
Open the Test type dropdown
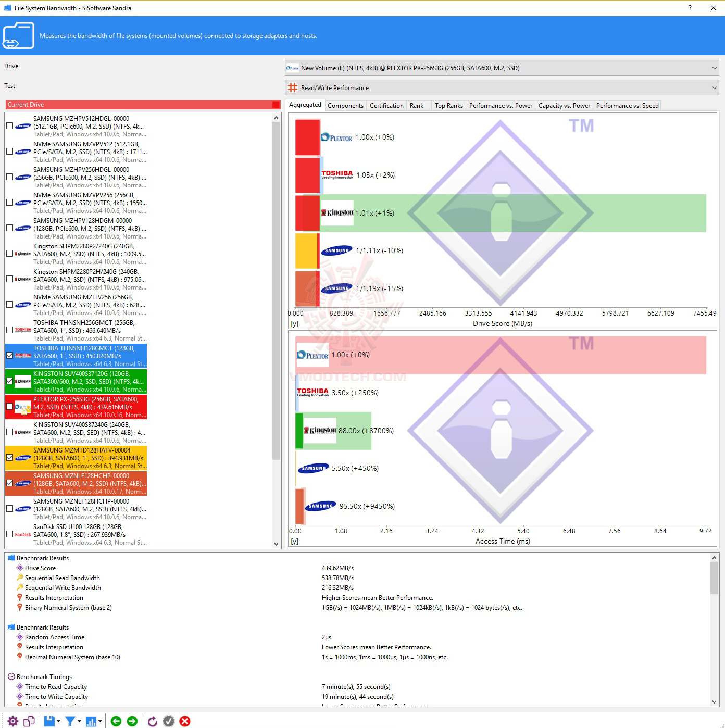[502, 88]
